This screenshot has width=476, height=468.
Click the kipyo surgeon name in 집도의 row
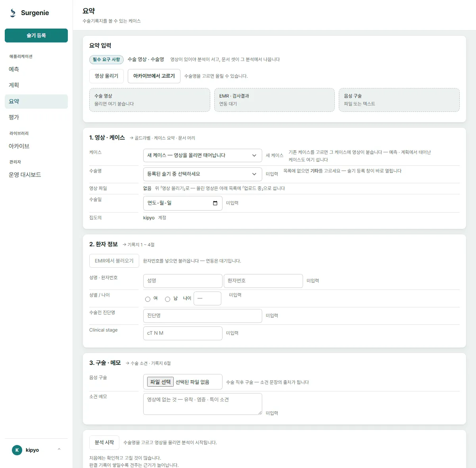pyautogui.click(x=149, y=218)
